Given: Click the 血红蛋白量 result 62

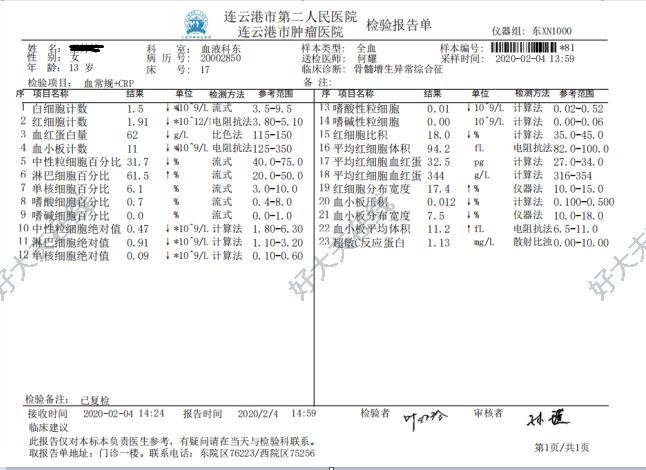Looking at the screenshot, I should 132,135.
